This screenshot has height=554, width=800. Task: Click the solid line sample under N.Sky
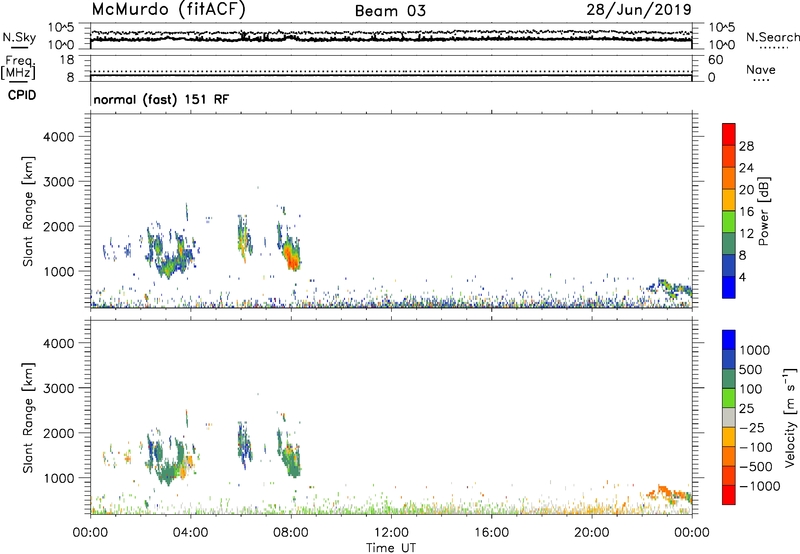pos(19,48)
